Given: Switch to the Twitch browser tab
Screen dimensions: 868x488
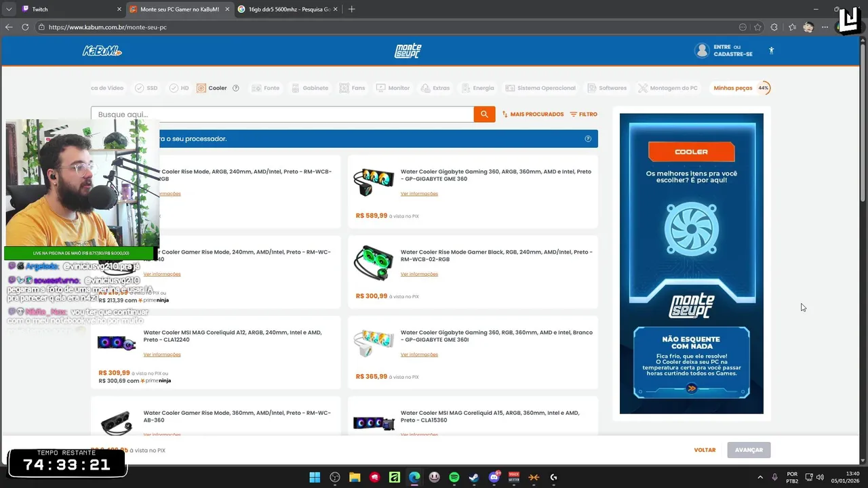Looking at the screenshot, I should [x=71, y=9].
